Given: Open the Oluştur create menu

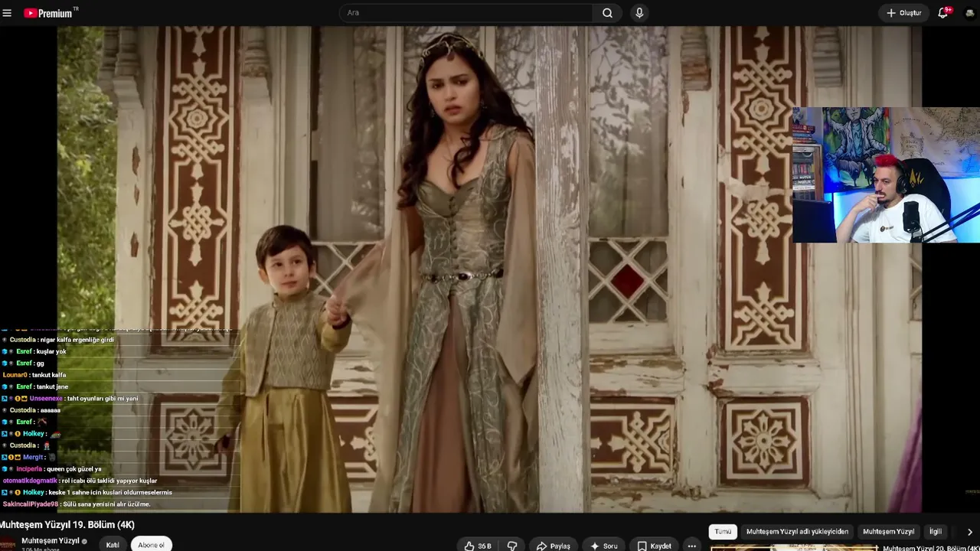Looking at the screenshot, I should [x=903, y=13].
